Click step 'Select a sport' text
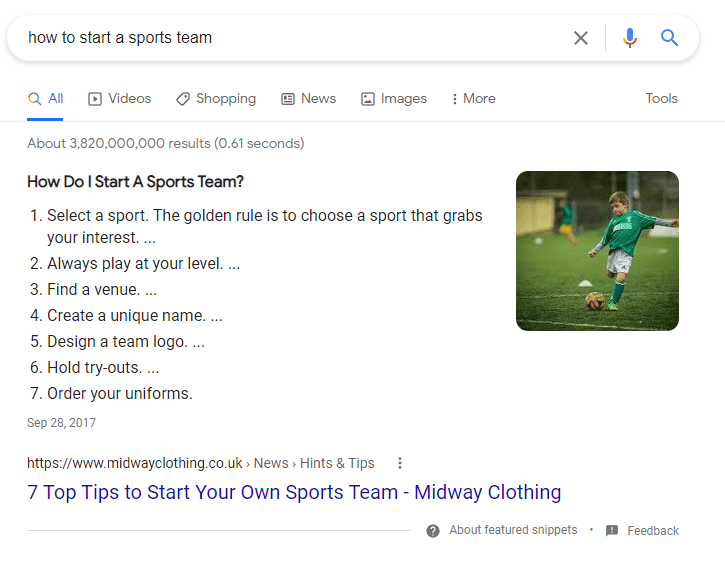The width and height of the screenshot is (725, 563). coord(264,226)
